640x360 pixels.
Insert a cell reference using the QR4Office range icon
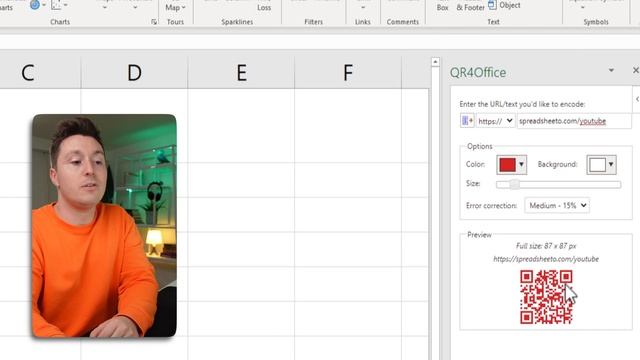(467, 121)
